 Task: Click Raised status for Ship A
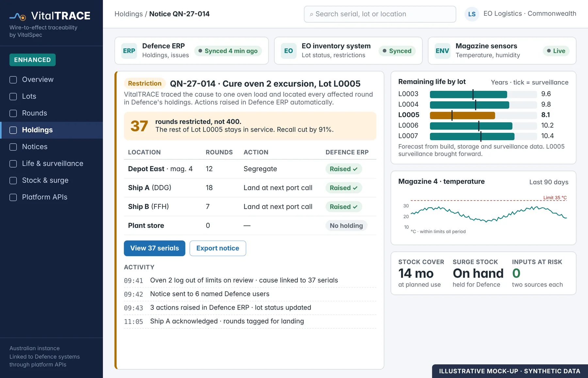point(344,188)
